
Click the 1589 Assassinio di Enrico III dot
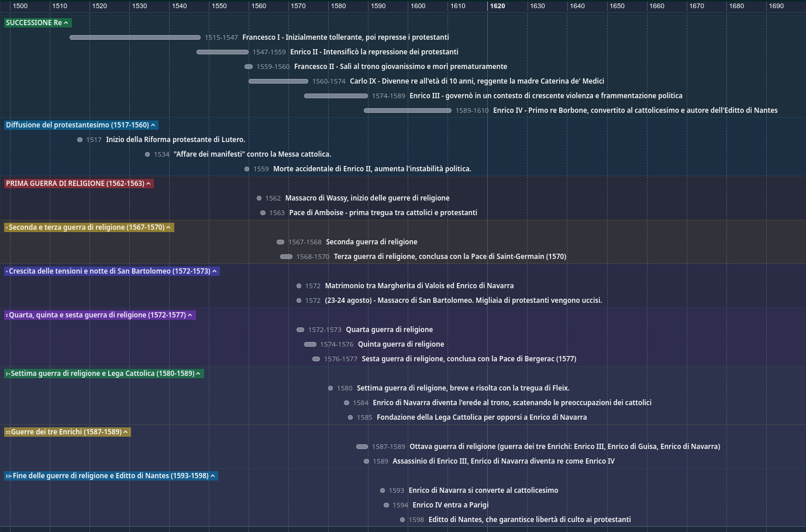pyautogui.click(x=367, y=461)
